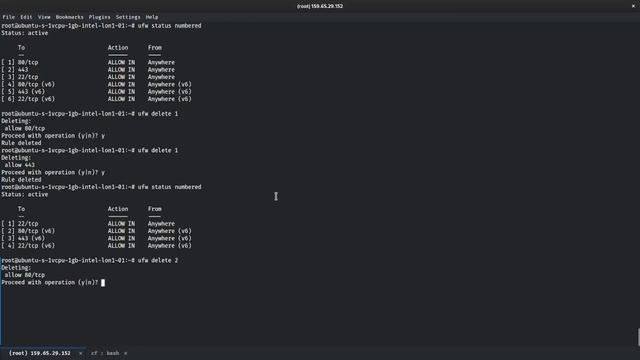Click the 'Action' header in the first table
Viewport: 640px width, 360px height.
(x=118, y=48)
